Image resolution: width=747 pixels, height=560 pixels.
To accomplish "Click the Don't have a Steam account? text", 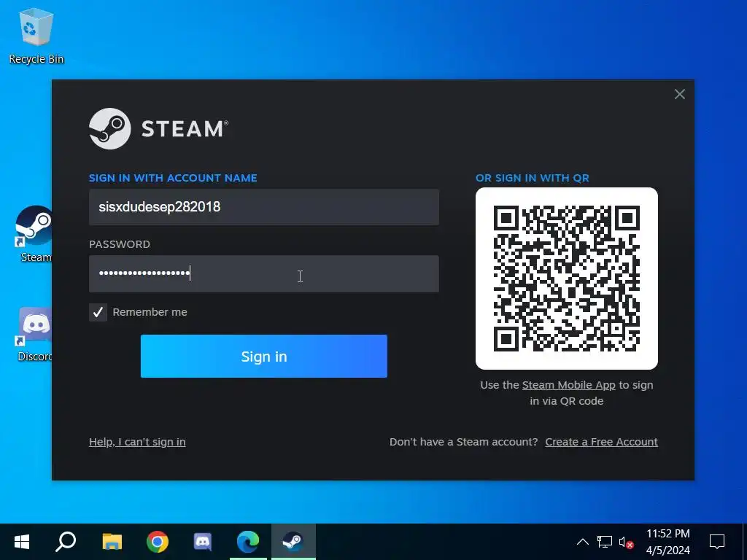I will (x=463, y=442).
